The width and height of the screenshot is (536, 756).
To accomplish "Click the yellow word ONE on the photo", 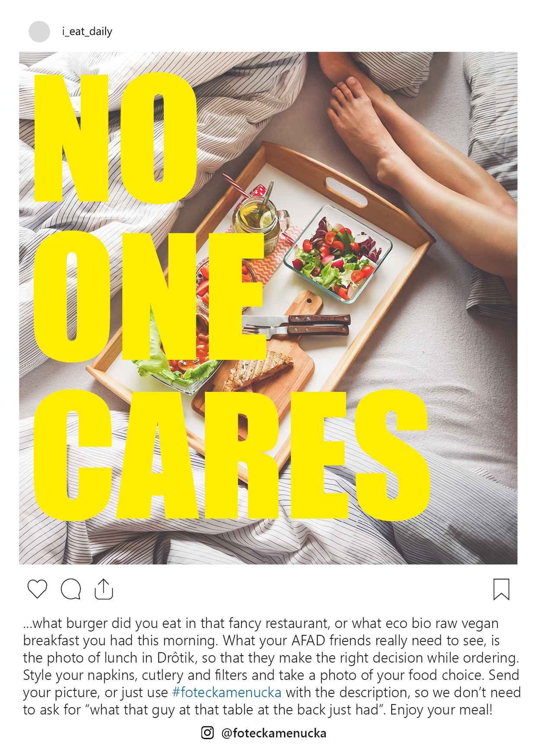I will click(149, 297).
